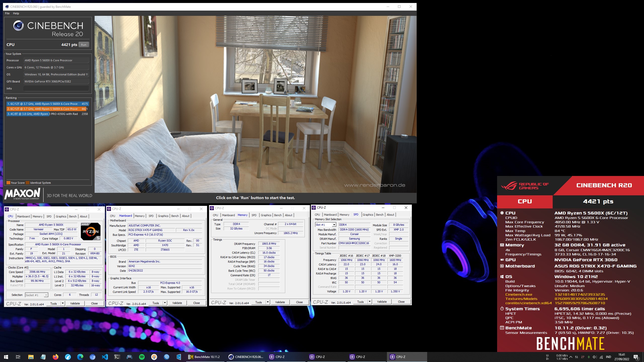Click Close button in Mainboard CPU-Z window
Image resolution: width=644 pixels, height=362 pixels.
(196, 303)
